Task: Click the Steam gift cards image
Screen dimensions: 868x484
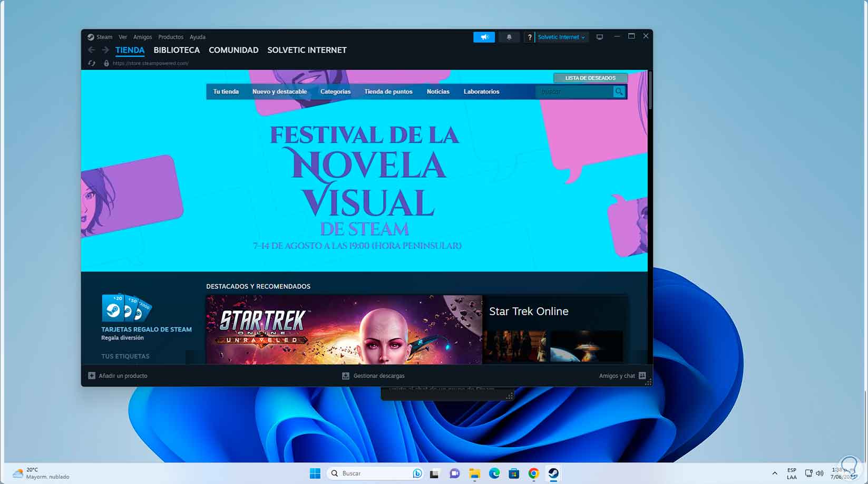Action: pos(126,308)
